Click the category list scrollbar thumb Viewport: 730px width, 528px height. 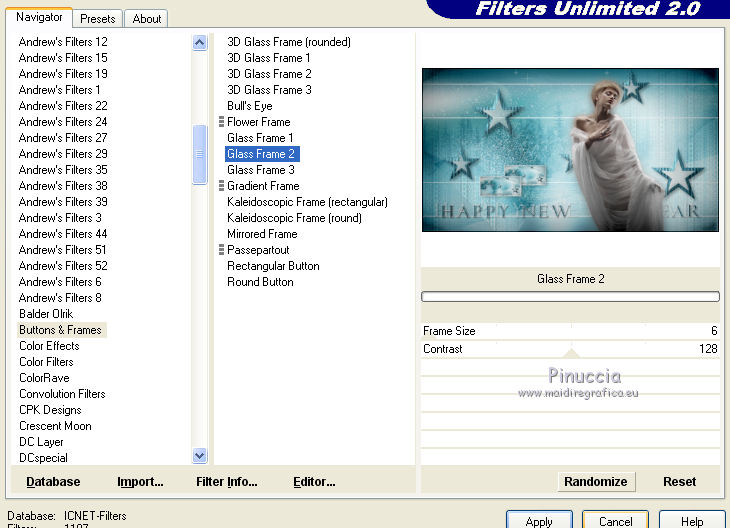(200, 154)
